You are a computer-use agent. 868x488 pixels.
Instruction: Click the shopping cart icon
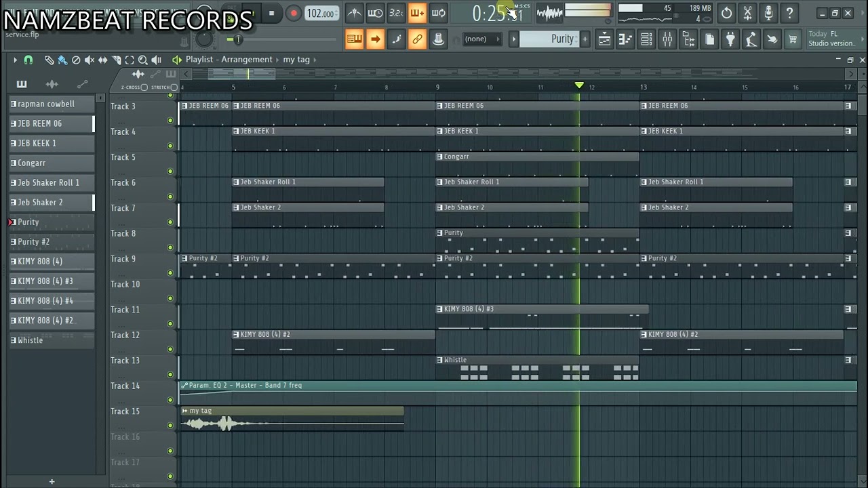pyautogui.click(x=793, y=39)
